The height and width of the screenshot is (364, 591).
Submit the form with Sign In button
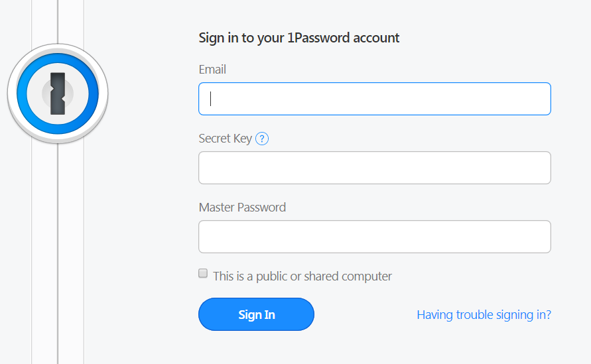click(256, 314)
